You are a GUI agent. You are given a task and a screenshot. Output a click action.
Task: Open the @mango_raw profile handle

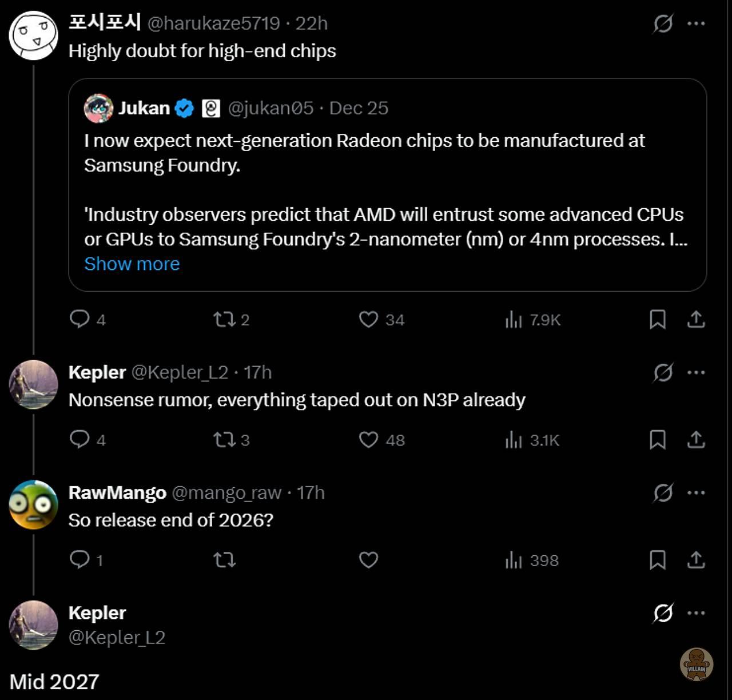pos(226,492)
